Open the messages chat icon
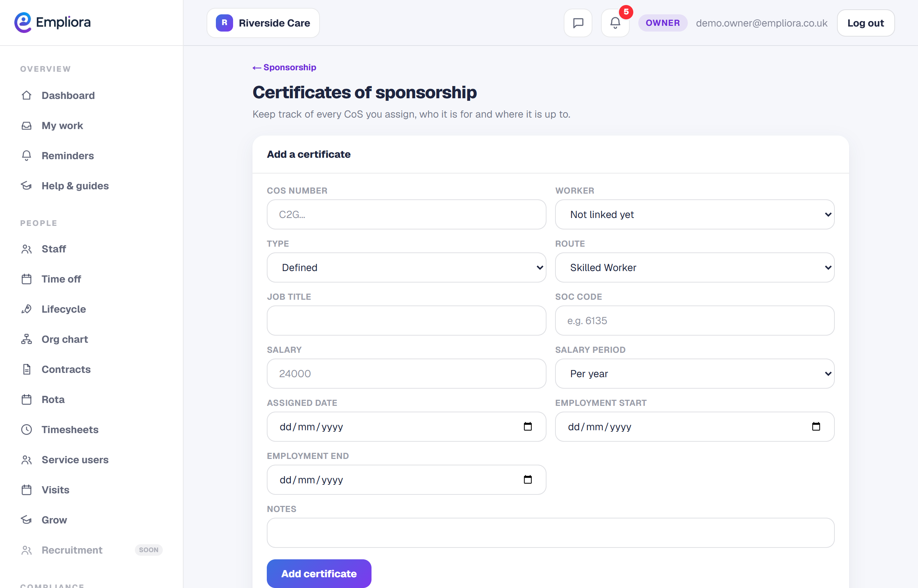 578,23
